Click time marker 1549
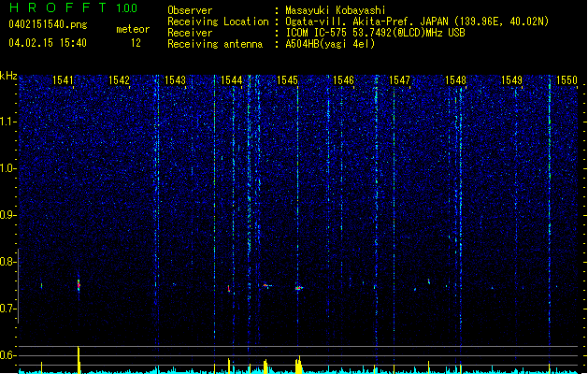 [511, 80]
